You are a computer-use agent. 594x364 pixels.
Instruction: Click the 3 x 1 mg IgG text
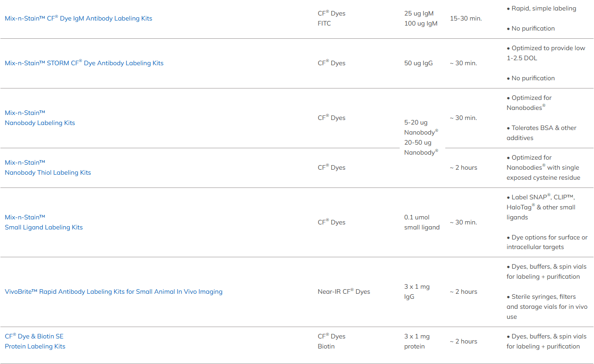pos(417,291)
